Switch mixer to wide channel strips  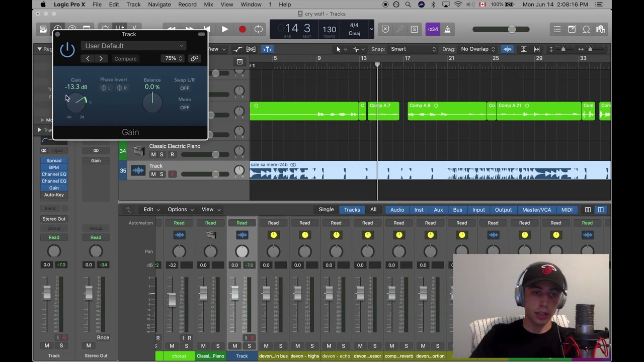coord(601,210)
